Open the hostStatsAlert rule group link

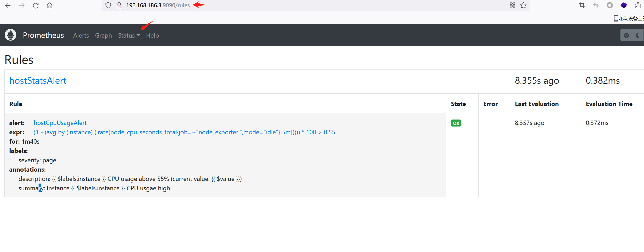(38, 81)
